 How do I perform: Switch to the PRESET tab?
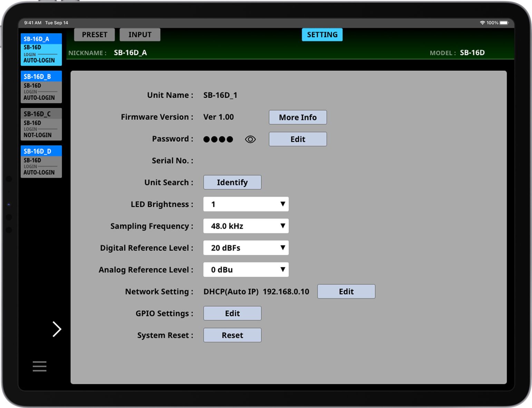[94, 35]
